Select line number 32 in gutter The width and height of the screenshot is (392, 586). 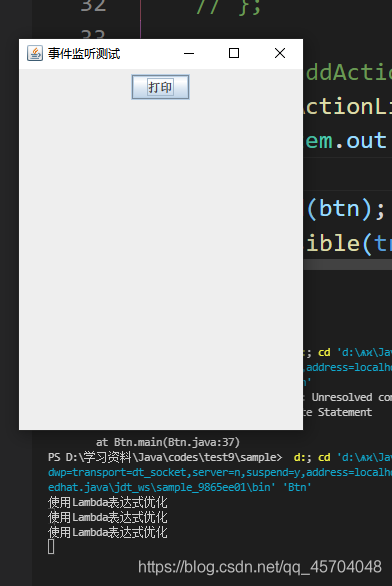[93, 6]
